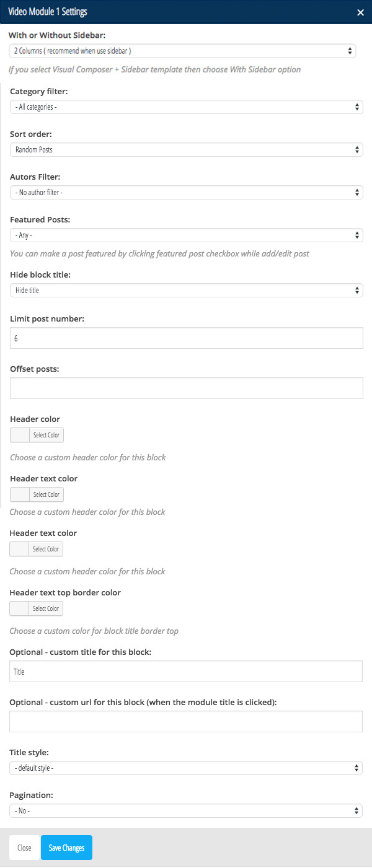Click the Limit post number field
This screenshot has width=372, height=868.
click(187, 338)
